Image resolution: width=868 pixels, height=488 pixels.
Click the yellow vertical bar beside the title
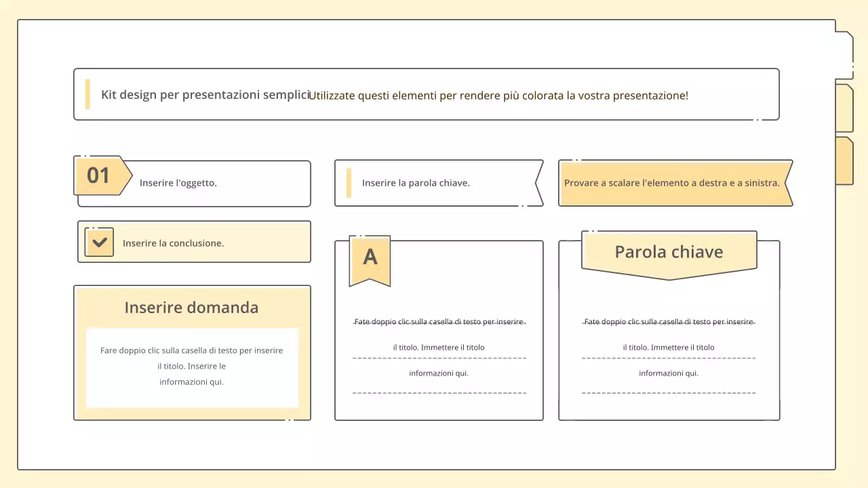click(x=87, y=94)
